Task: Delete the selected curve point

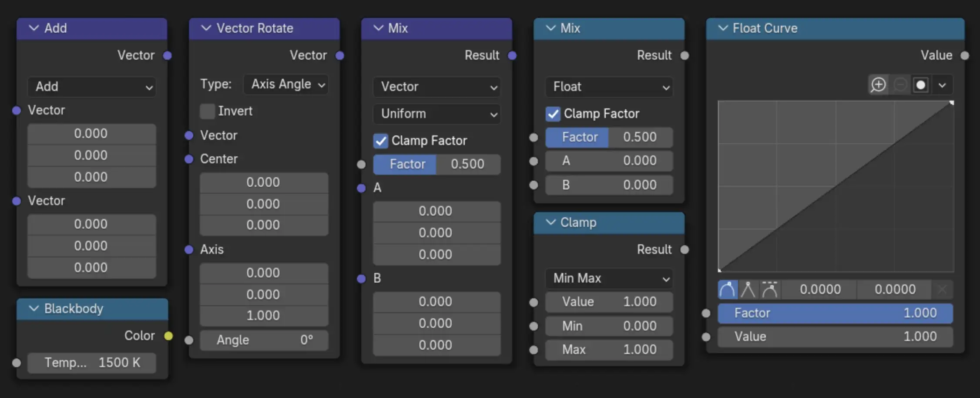Action: pos(941,289)
